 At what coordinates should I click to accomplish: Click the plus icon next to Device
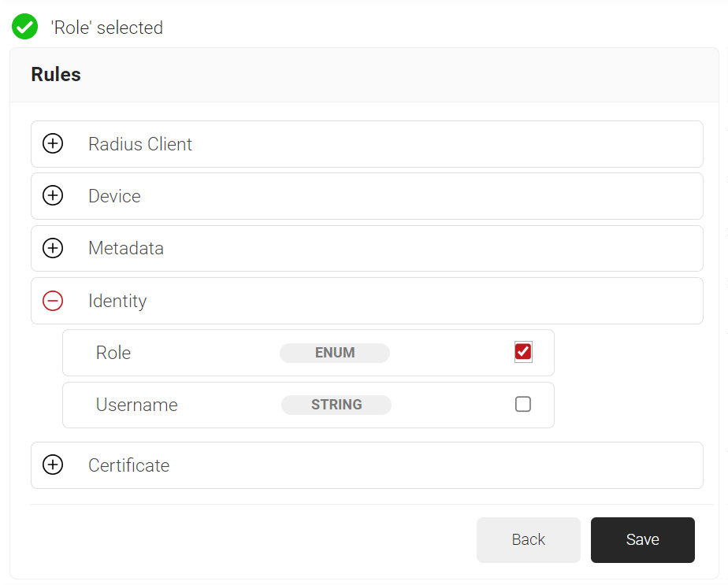(x=53, y=196)
